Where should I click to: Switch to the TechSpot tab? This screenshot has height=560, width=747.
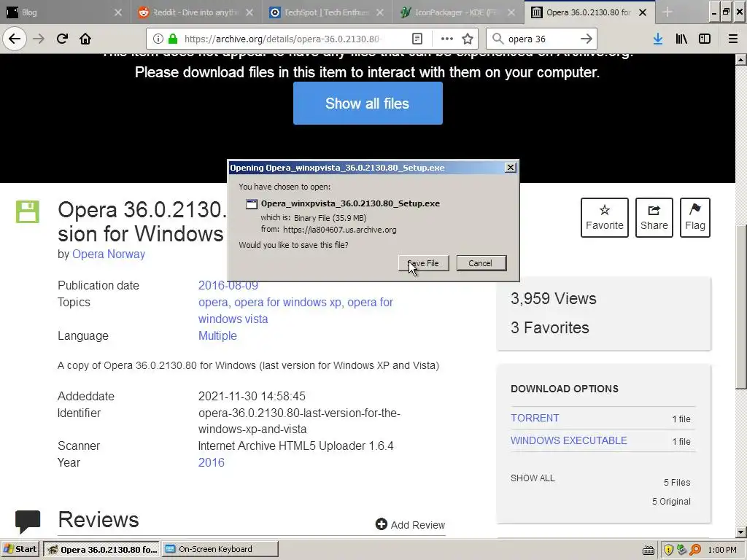pyautogui.click(x=328, y=12)
